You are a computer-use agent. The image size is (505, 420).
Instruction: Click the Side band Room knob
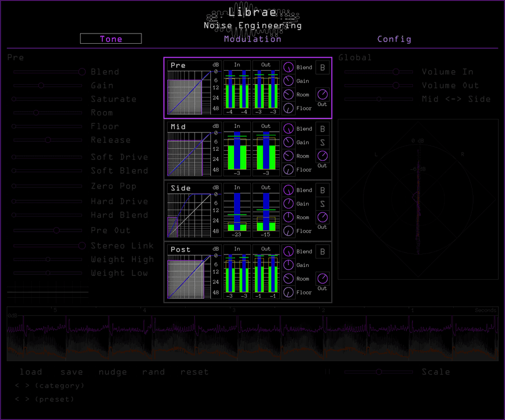point(288,217)
